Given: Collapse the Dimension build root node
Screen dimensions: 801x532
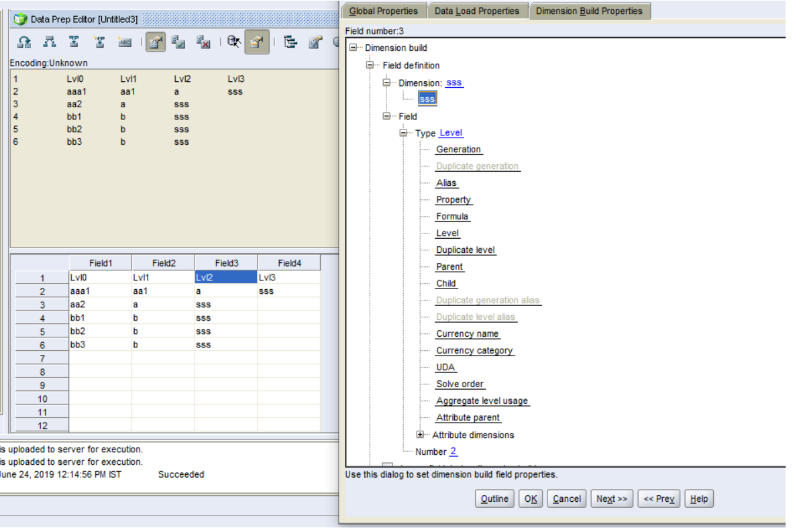Looking at the screenshot, I should tap(354, 48).
